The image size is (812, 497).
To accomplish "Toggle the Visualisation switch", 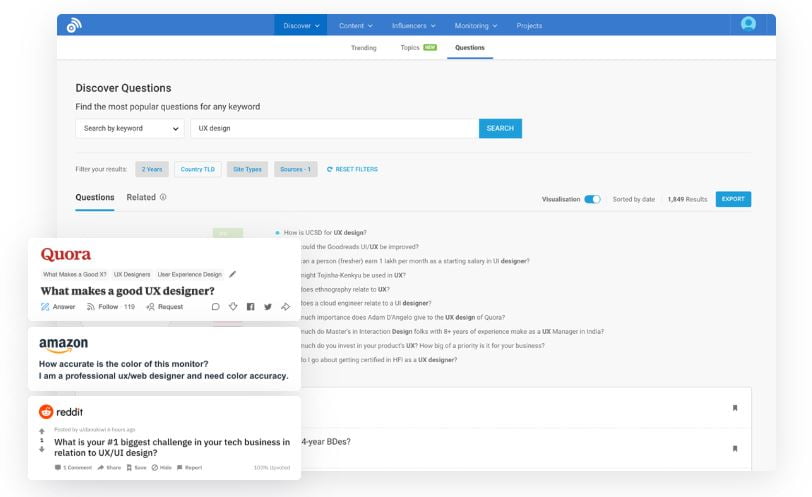I will (592, 199).
